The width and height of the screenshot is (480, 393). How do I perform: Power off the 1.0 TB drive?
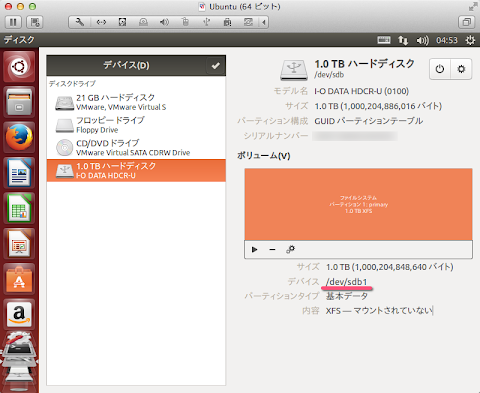440,69
